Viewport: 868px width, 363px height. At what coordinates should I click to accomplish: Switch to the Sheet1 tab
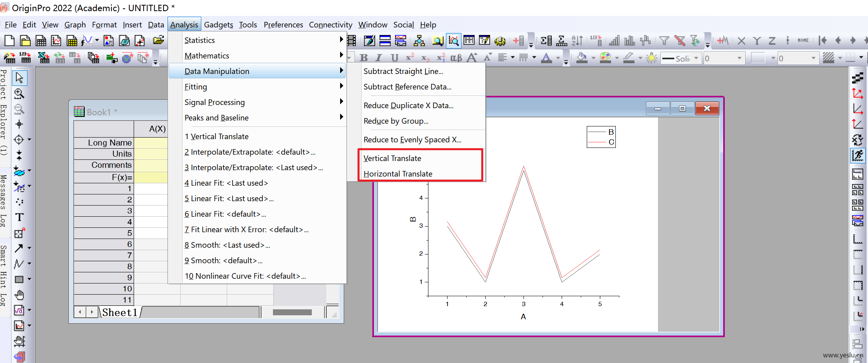(x=120, y=313)
